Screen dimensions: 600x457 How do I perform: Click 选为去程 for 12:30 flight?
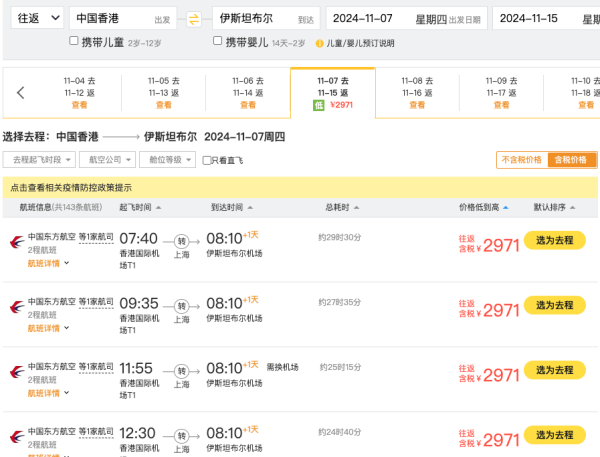coord(554,435)
